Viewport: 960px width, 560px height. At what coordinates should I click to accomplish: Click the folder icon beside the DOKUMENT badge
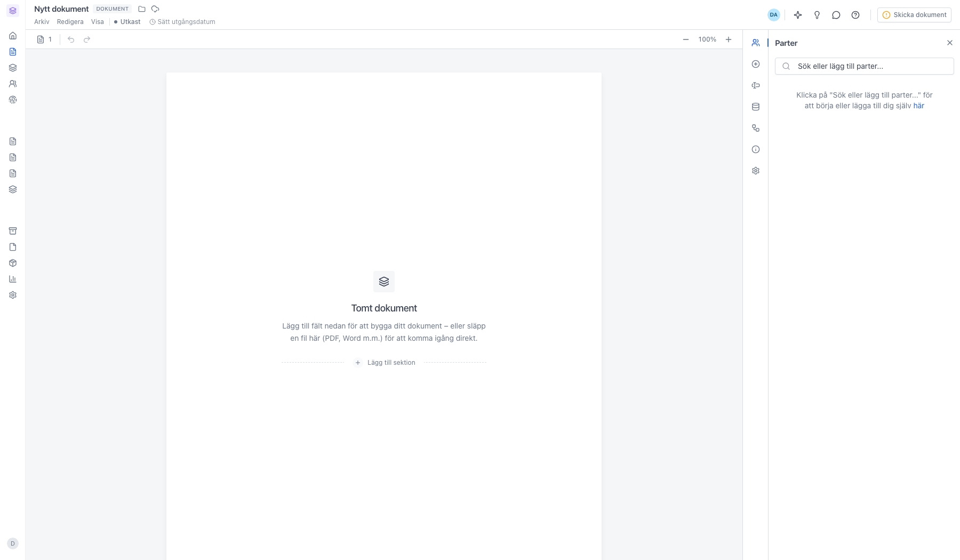tap(142, 9)
